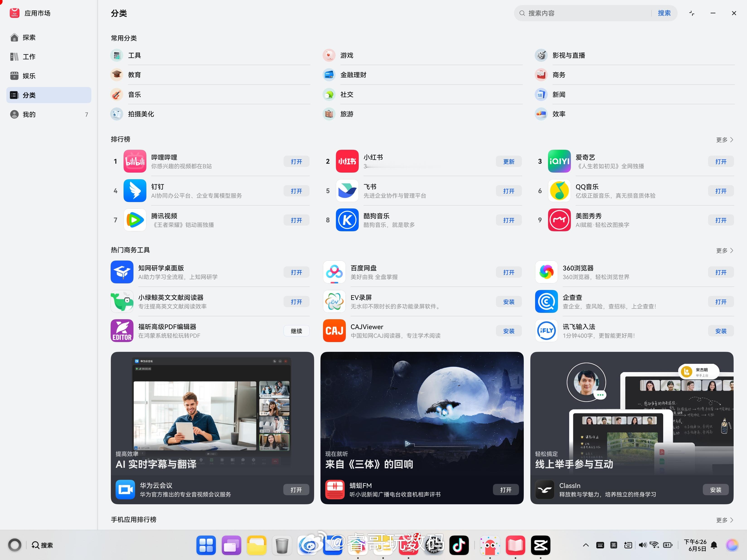This screenshot has width=747, height=560.
Task: Click the taskbar 搜索 search box
Action: pyautogui.click(x=42, y=545)
